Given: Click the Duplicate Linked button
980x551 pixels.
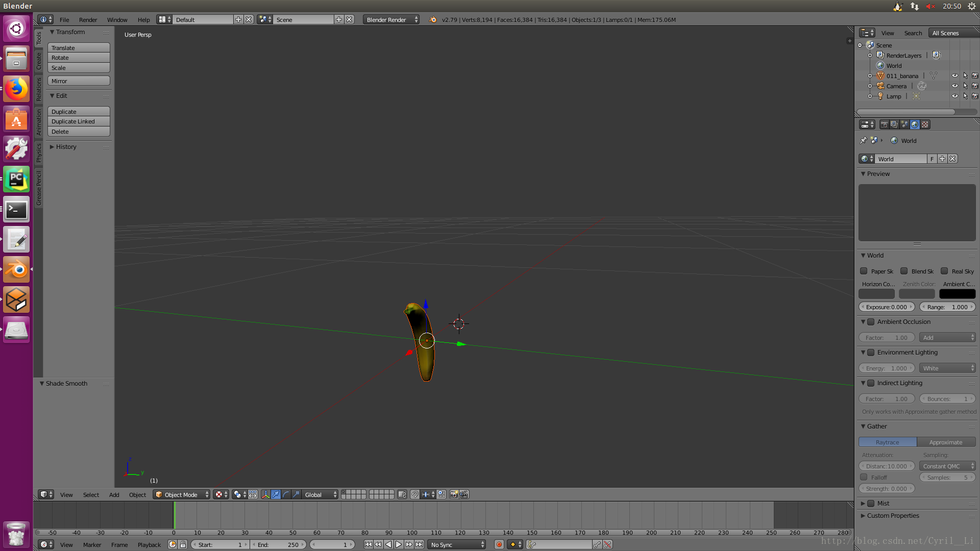Looking at the screenshot, I should pos(79,121).
